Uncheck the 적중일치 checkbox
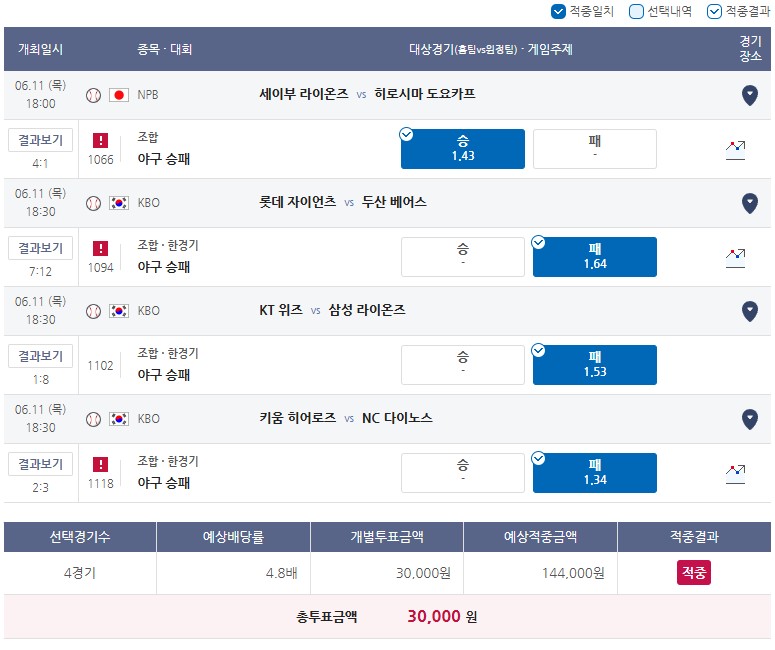This screenshot has height=650, width=775. (558, 11)
